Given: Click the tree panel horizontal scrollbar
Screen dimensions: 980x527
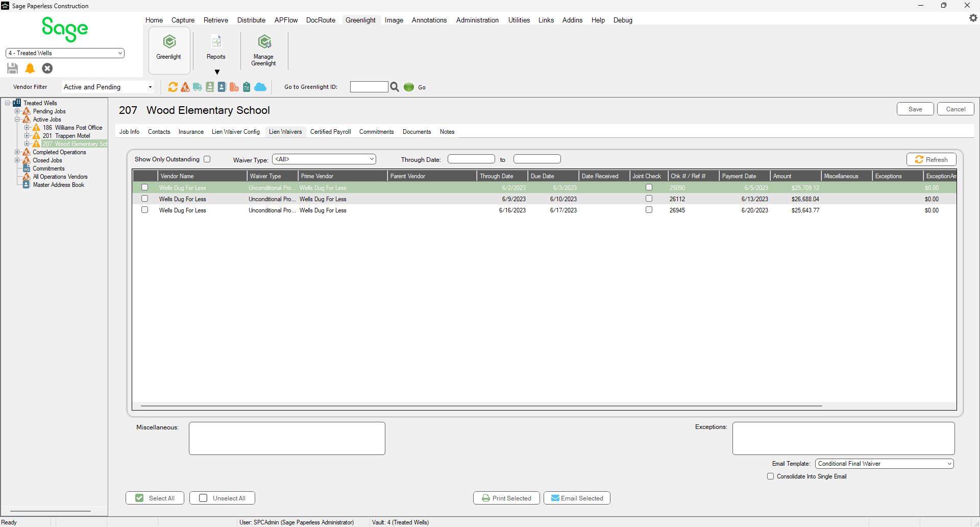Looking at the screenshot, I should [51, 511].
